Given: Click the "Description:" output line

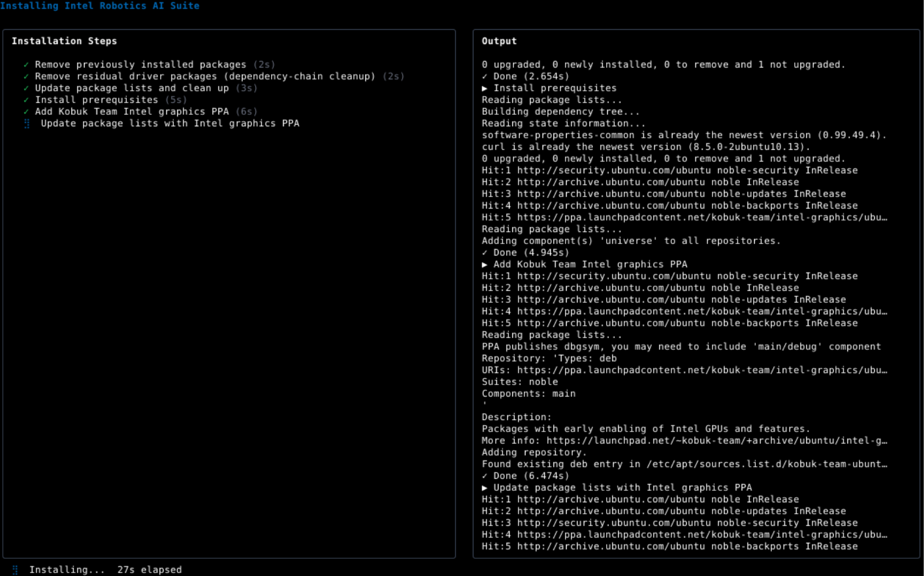Looking at the screenshot, I should (x=517, y=417).
